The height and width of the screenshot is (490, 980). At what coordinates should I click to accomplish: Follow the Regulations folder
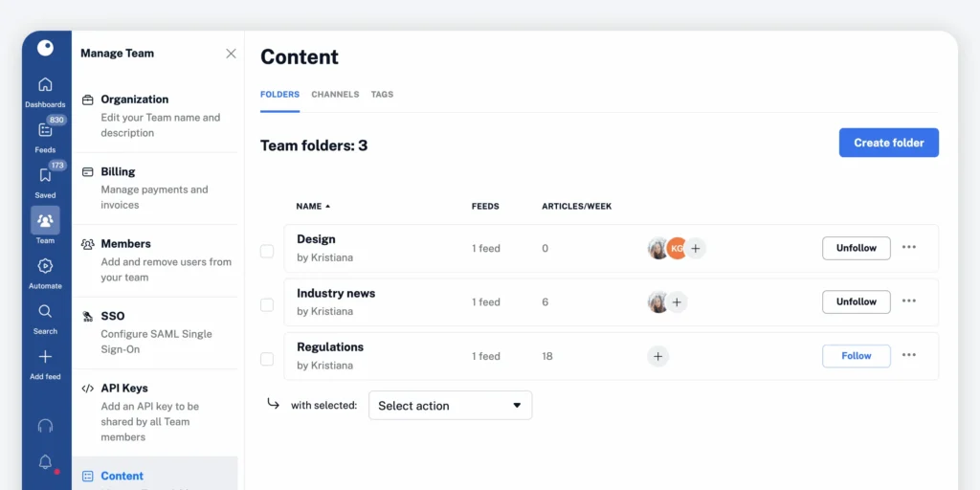856,356
